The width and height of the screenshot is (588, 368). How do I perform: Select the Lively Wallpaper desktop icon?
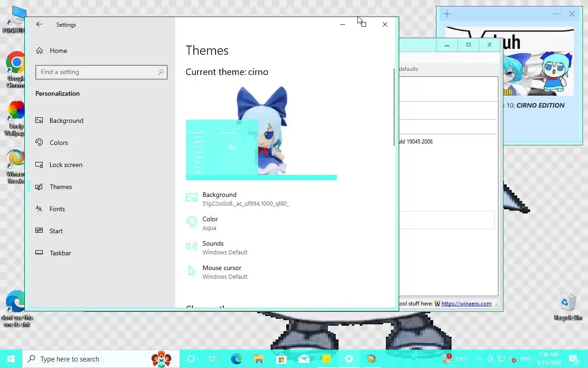[x=16, y=119]
